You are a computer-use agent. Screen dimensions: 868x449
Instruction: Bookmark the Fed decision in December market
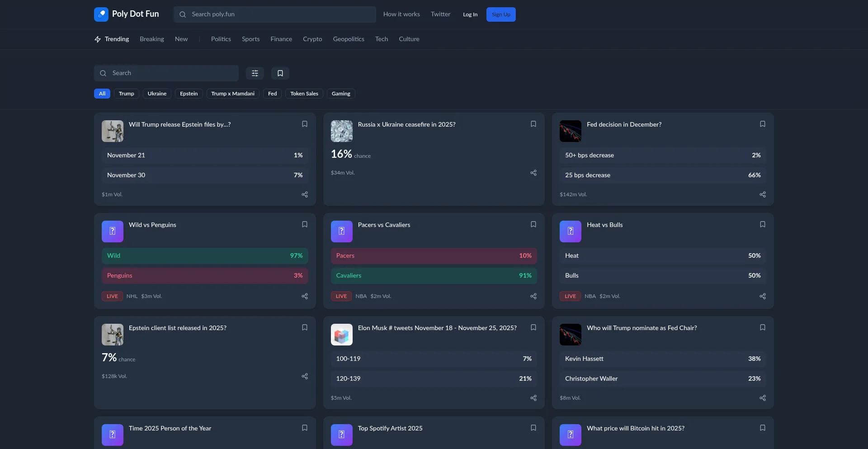point(762,124)
